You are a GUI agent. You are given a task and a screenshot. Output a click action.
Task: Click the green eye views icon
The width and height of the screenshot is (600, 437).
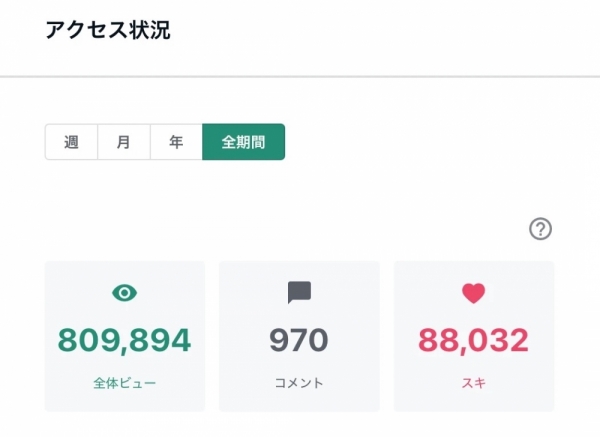(x=124, y=293)
